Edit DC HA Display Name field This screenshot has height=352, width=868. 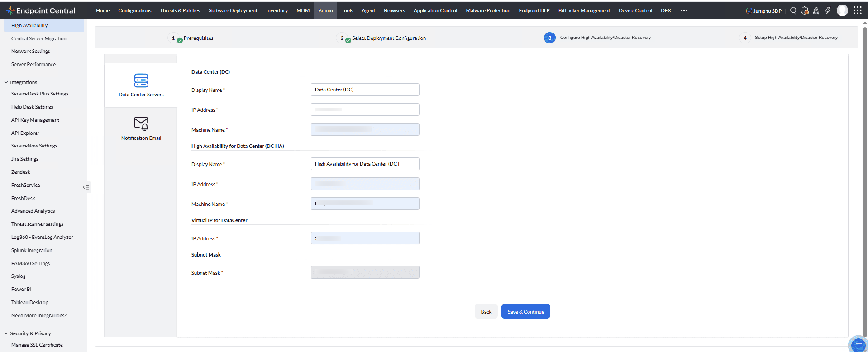[x=365, y=164]
